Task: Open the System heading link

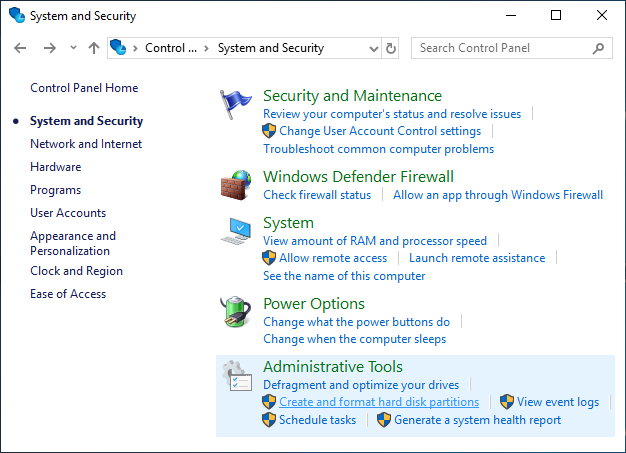Action: point(288,223)
